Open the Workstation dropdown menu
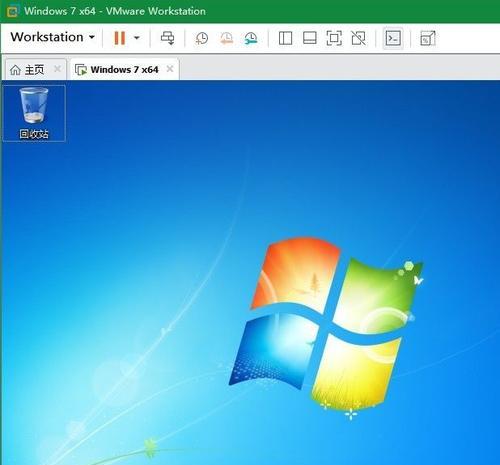Image resolution: width=500 pixels, height=465 pixels. [53, 37]
